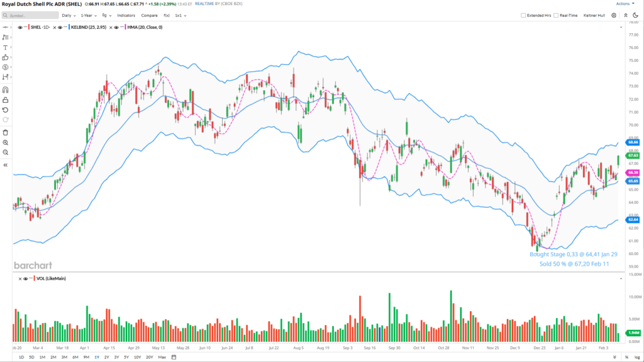Open the Indicators menu
This screenshot has height=362, width=644.
click(126, 15)
